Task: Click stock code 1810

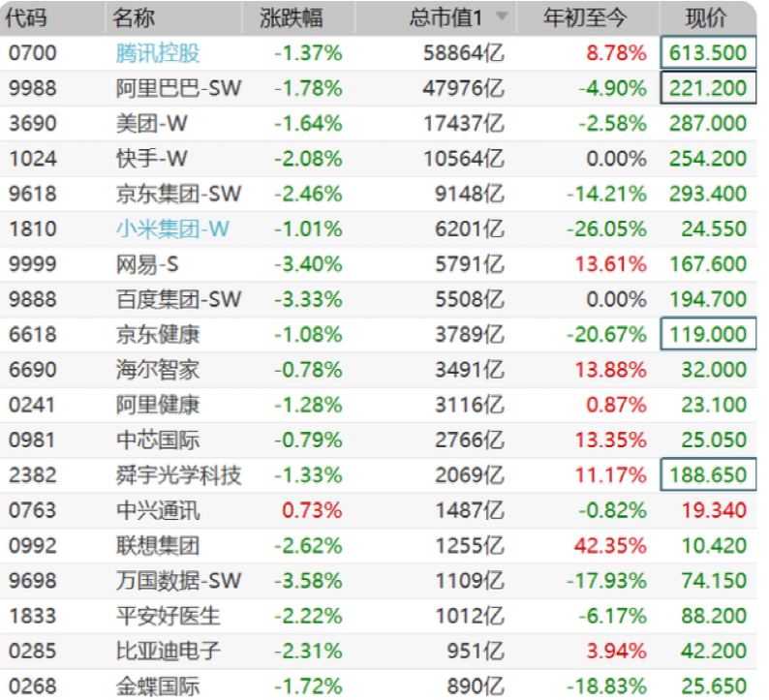Action: tap(33, 228)
